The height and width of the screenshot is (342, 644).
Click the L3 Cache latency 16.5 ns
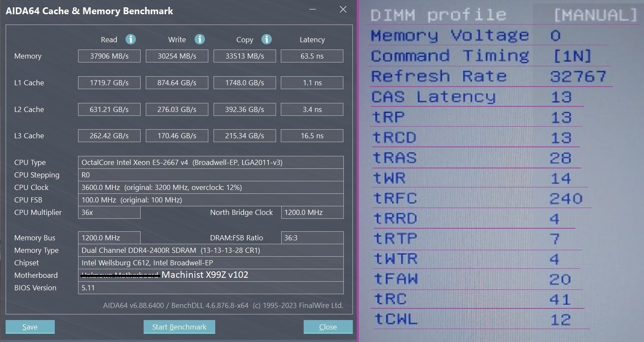tap(312, 136)
